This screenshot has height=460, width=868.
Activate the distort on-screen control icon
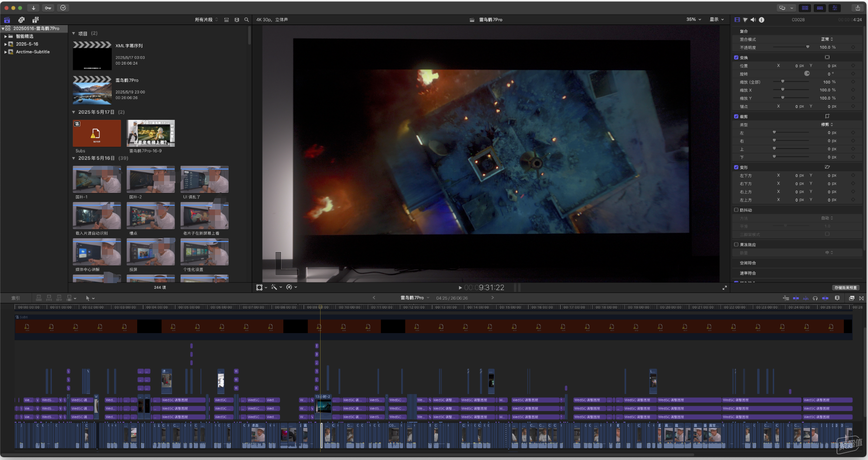point(827,167)
